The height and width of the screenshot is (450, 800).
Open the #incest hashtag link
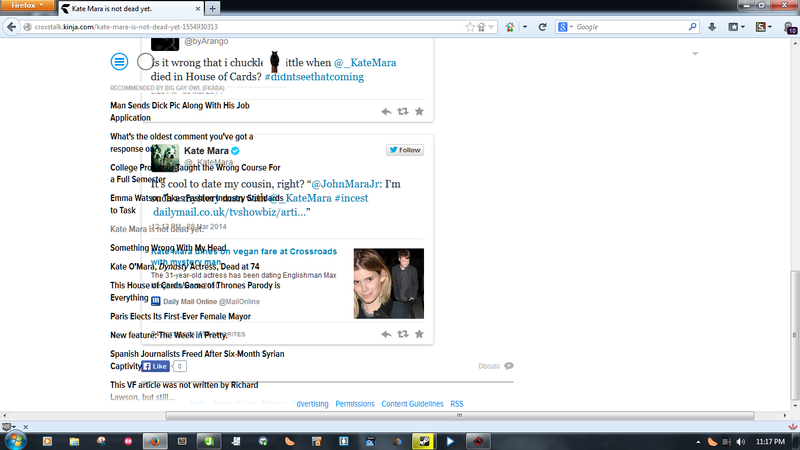(351, 198)
